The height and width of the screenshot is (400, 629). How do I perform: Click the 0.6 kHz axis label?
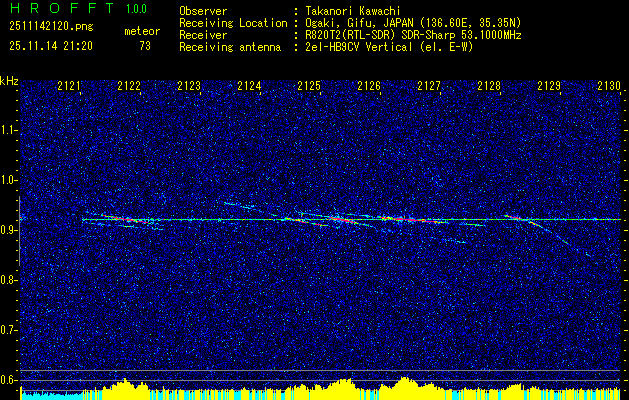pyautogui.click(x=9, y=380)
